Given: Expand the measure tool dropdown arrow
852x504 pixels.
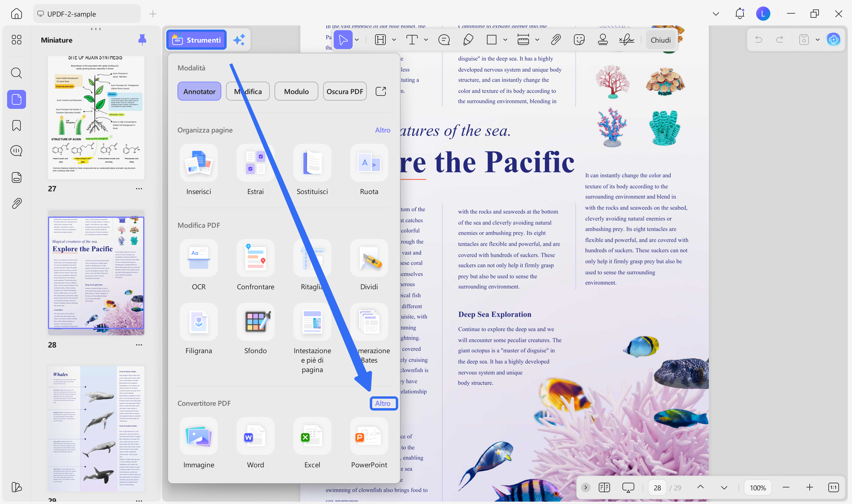Looking at the screenshot, I should click(537, 40).
